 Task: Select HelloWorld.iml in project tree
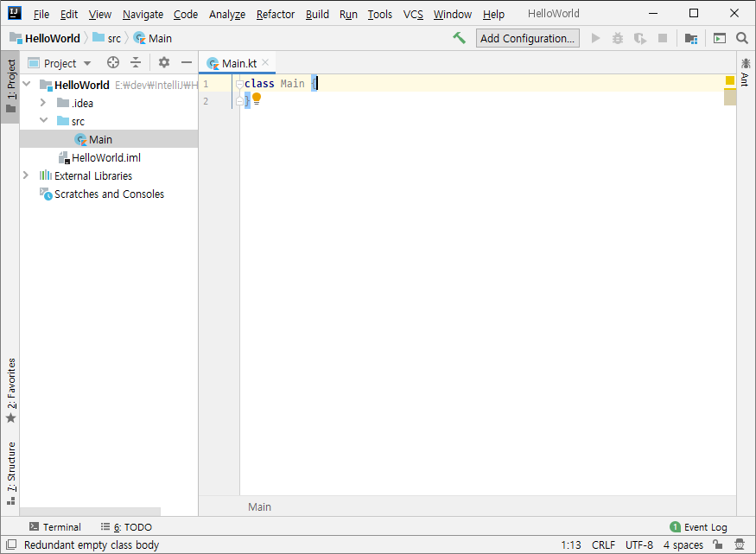(109, 157)
